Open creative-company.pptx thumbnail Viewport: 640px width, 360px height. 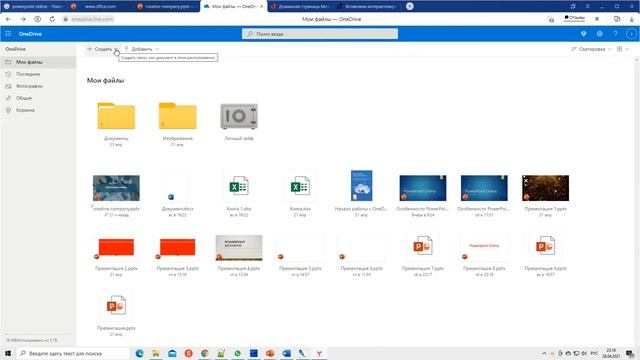[x=116, y=188]
